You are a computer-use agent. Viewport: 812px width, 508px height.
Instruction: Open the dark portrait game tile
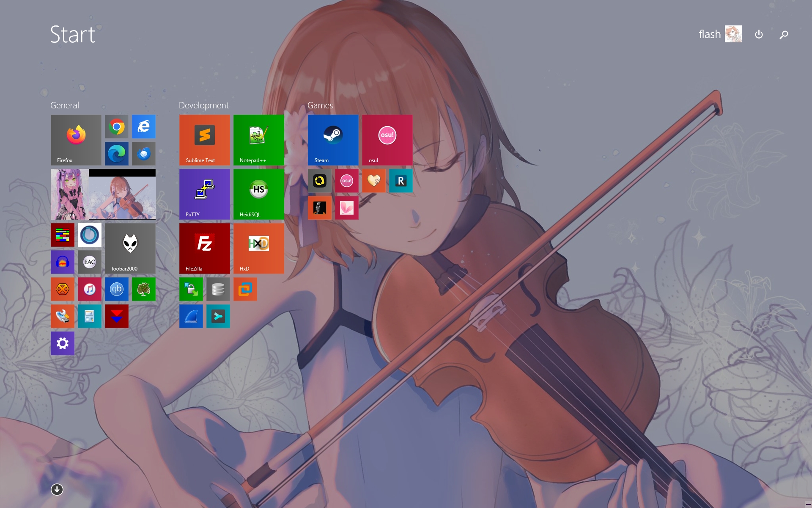point(320,208)
